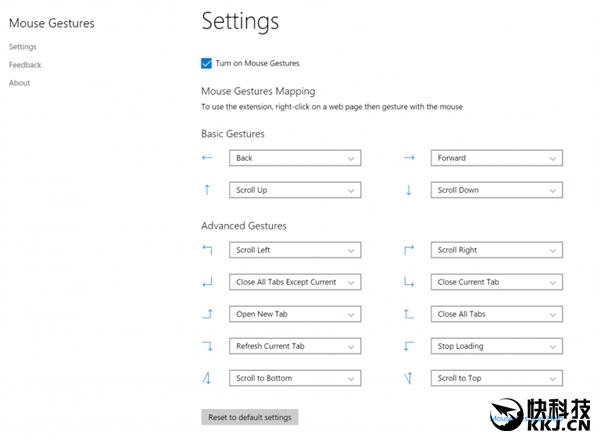
Task: Click the up arrow gesture icon
Action: point(207,190)
